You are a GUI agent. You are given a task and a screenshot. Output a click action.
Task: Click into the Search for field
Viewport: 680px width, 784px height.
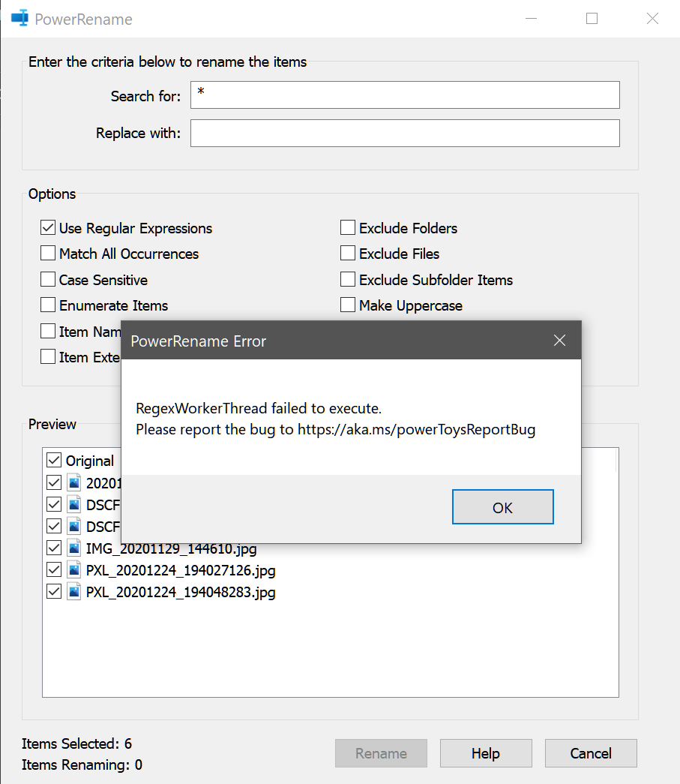[x=405, y=95]
